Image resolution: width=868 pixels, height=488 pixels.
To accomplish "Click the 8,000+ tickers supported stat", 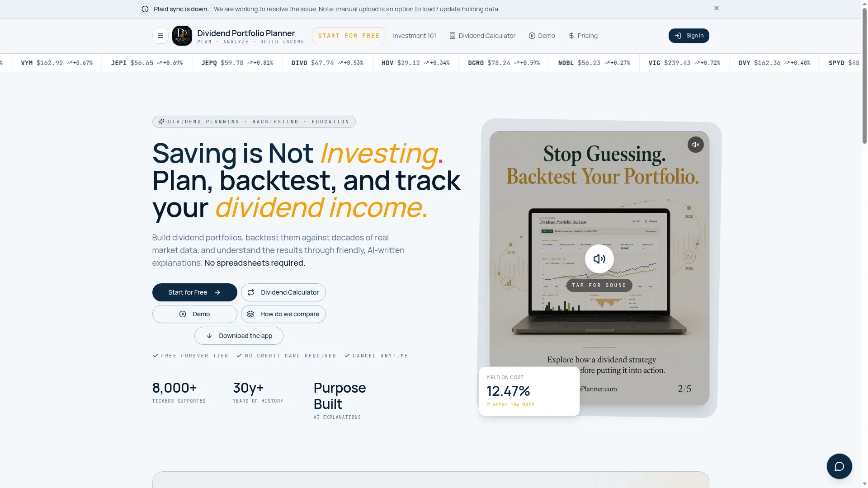I will coord(179,392).
